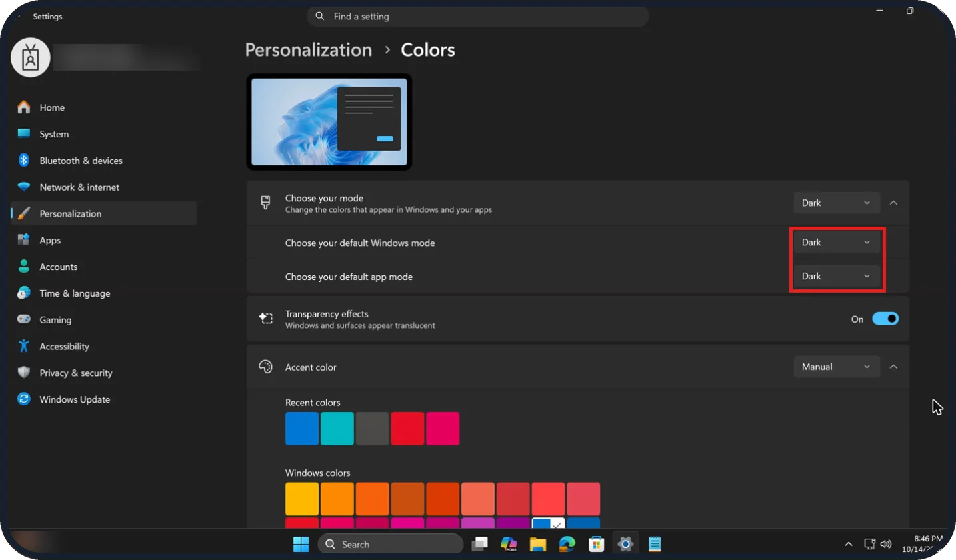Image resolution: width=956 pixels, height=560 pixels.
Task: Click the taskbar Search box
Action: pos(391,544)
